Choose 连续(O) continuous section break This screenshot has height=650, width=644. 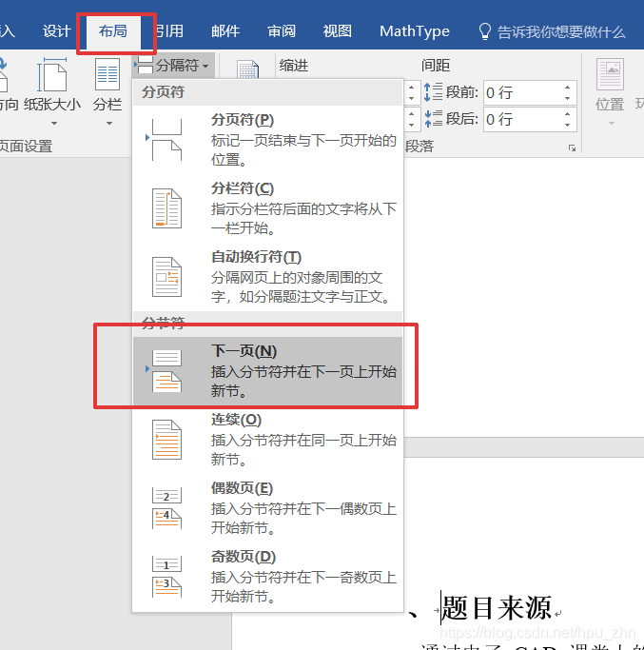(267, 440)
